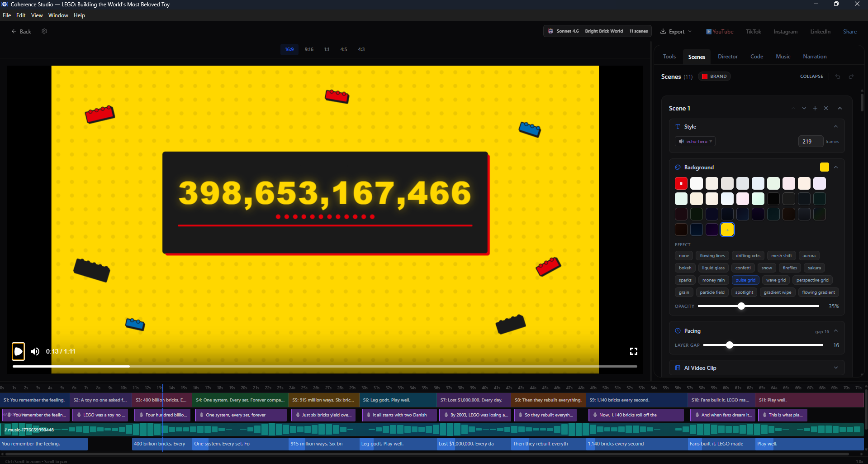Switch to 4:5 aspect ratio
The width and height of the screenshot is (868, 464).
[x=344, y=49]
